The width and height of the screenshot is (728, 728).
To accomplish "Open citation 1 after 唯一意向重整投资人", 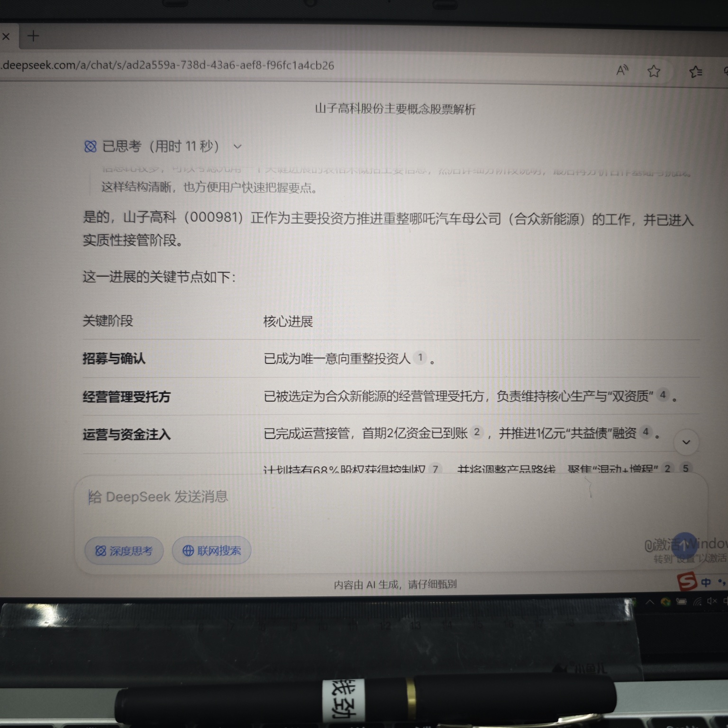I will click(420, 357).
